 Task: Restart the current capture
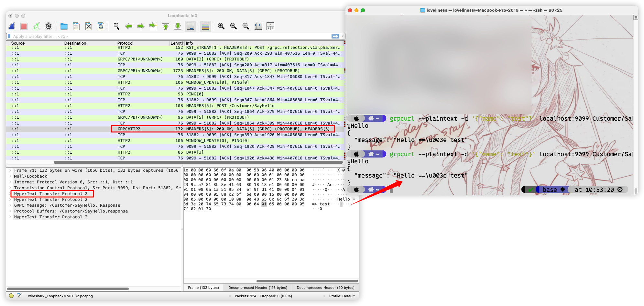click(x=36, y=27)
